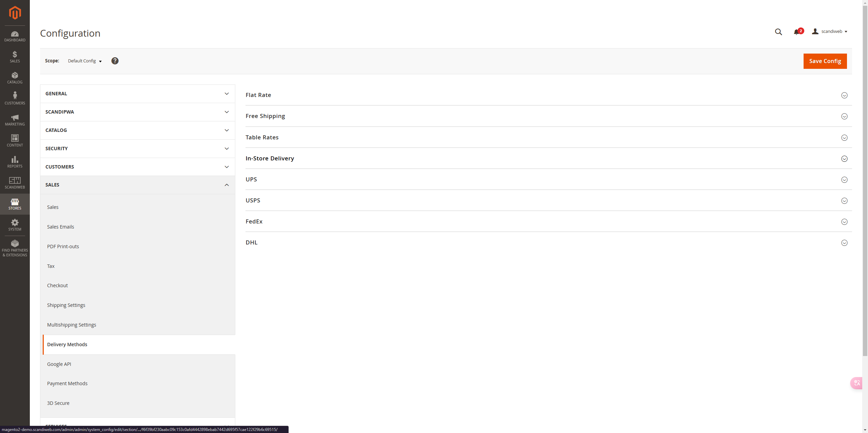Open the Marketing sidebar menu

click(15, 120)
